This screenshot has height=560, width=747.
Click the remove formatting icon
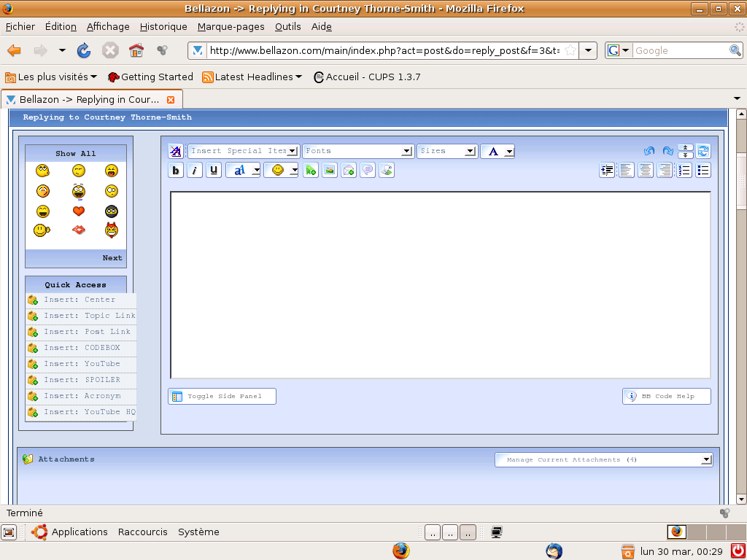click(x=176, y=151)
